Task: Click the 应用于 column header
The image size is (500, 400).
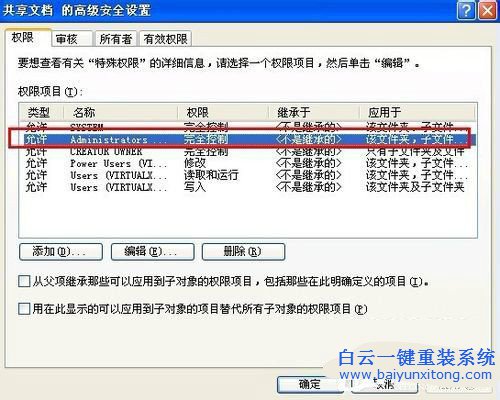Action: pos(418,112)
